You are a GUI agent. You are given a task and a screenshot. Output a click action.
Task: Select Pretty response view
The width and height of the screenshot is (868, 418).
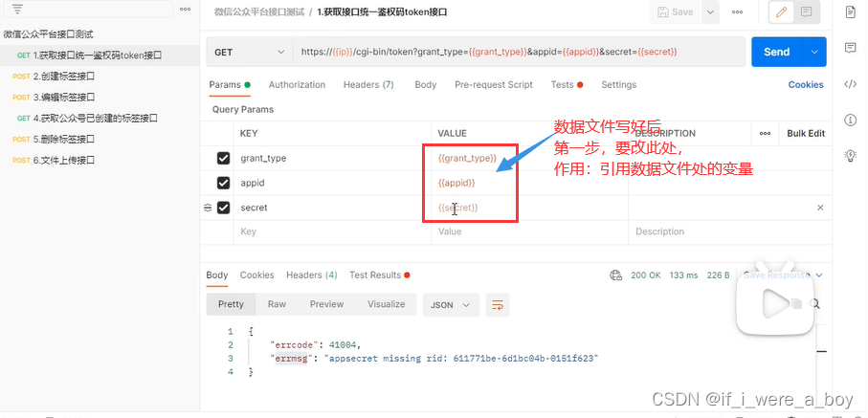pos(231,304)
